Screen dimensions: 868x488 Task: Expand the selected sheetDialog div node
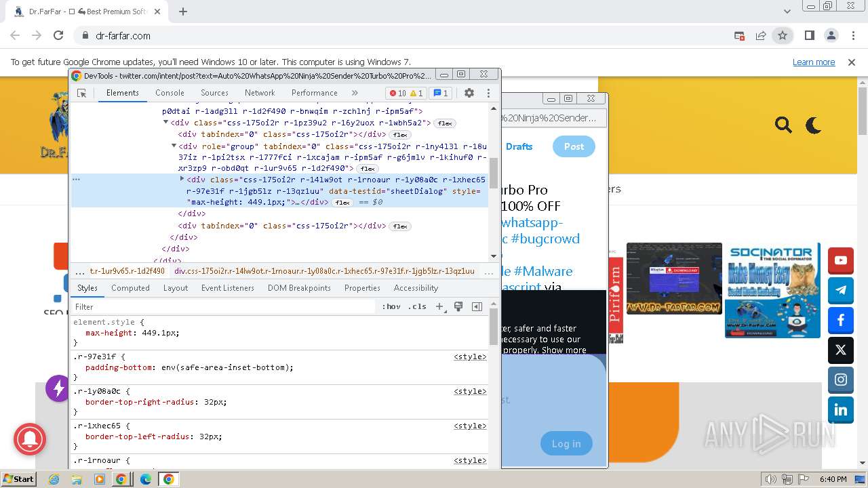click(x=182, y=179)
